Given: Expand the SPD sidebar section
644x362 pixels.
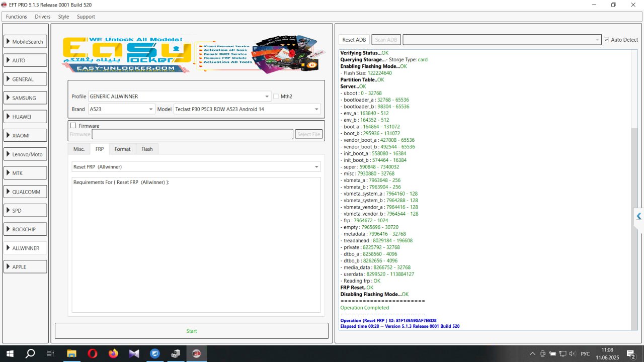Looking at the screenshot, I should [25, 211].
